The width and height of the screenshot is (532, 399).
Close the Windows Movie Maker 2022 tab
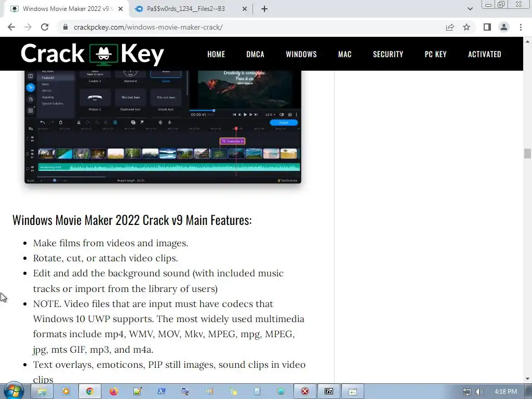(x=121, y=9)
